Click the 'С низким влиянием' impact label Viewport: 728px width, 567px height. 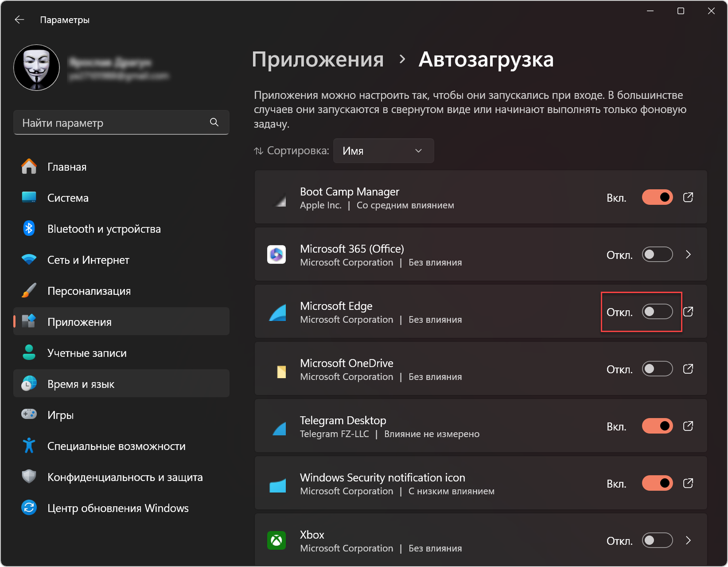(451, 491)
